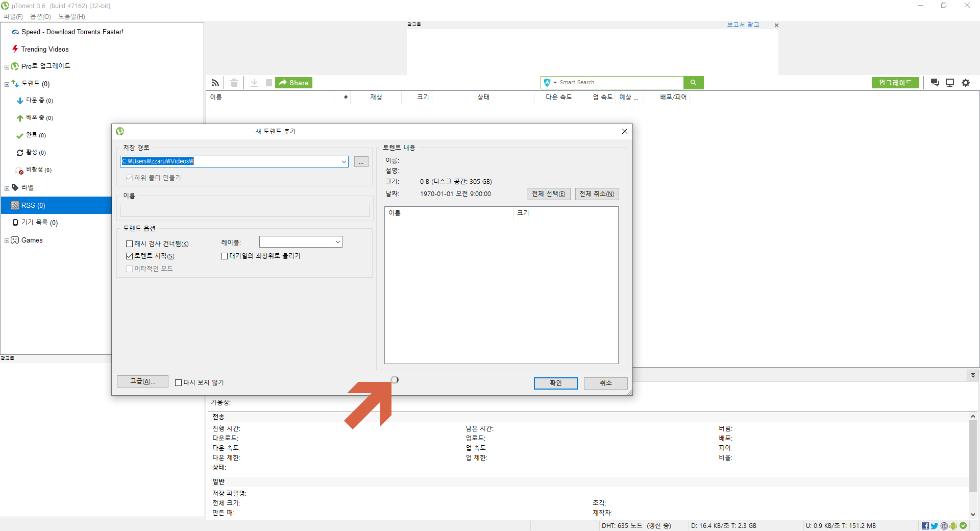Open the 도움말(H) menu
980x531 pixels.
[x=71, y=16]
